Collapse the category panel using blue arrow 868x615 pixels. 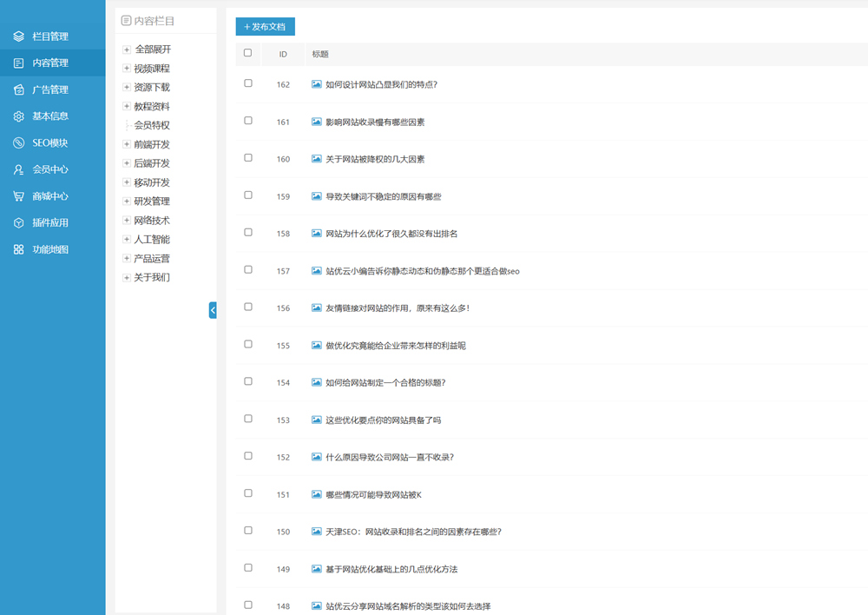coord(213,310)
